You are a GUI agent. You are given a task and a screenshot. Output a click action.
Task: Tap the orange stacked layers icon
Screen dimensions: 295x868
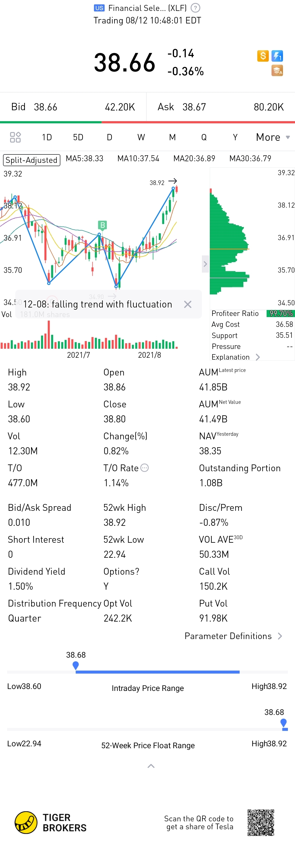click(x=277, y=70)
